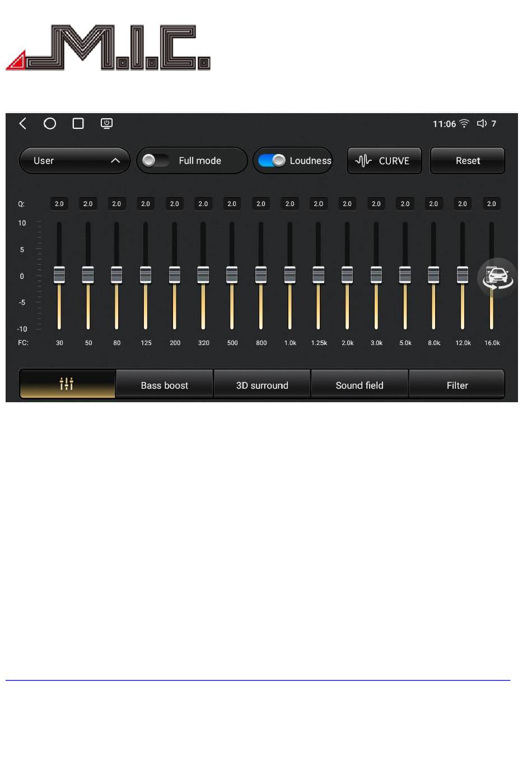Screen dimensions: 532x778
Task: Tap the floating car rotate icon
Action: [x=497, y=277]
